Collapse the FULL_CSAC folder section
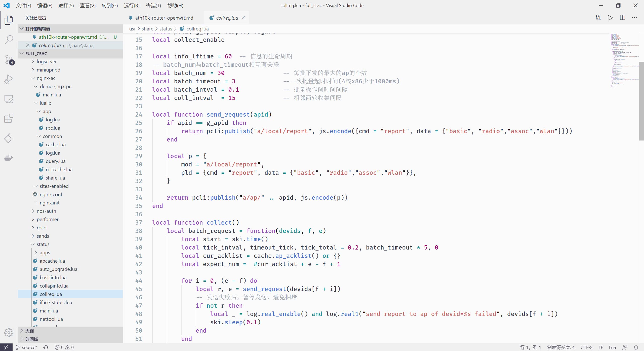Viewport: 644px width, 351px height. click(70, 54)
